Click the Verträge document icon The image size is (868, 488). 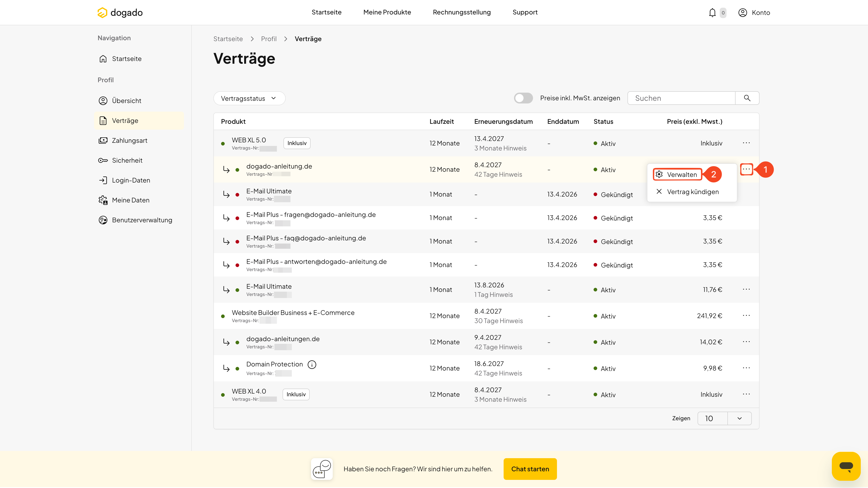[103, 121]
